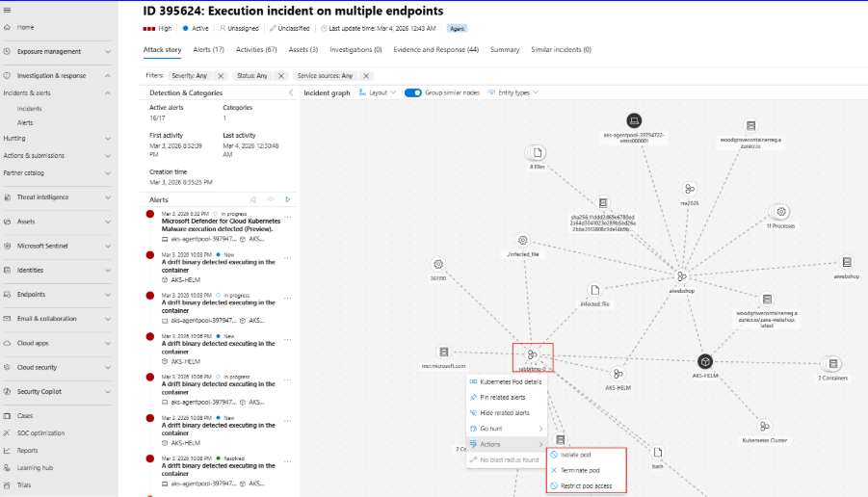Open the Investigations (0) tab

click(x=355, y=50)
